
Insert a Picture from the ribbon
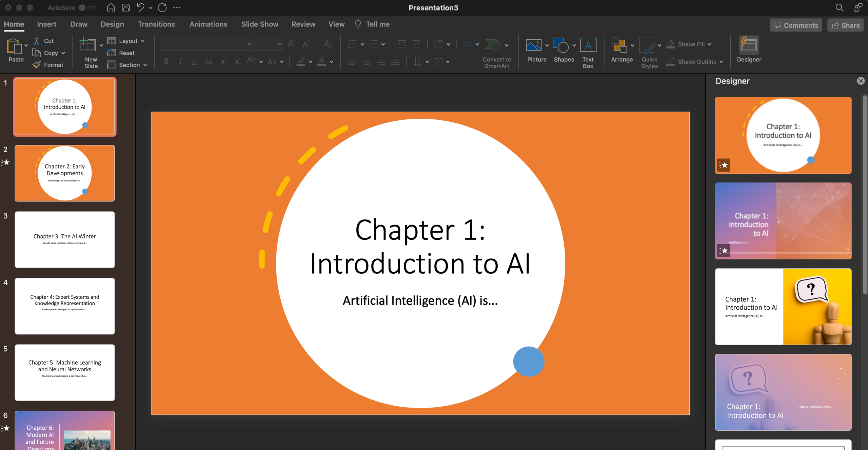pos(534,45)
